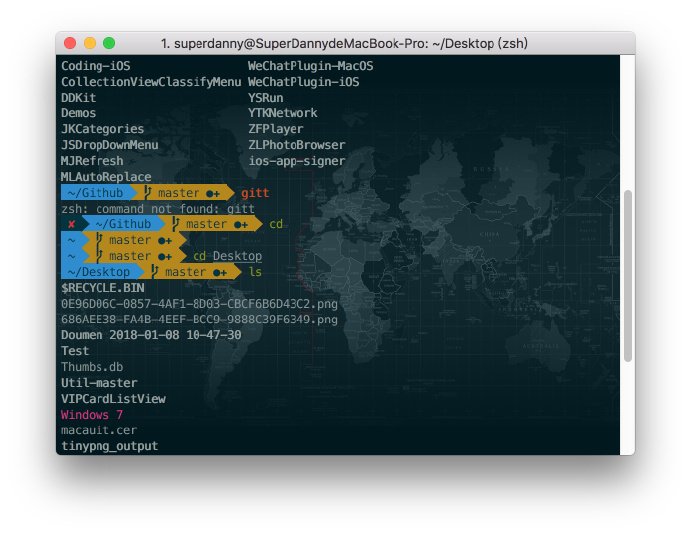Click the ~/Github prompt segment beside gitt
The height and width of the screenshot is (534, 690).
(99, 192)
